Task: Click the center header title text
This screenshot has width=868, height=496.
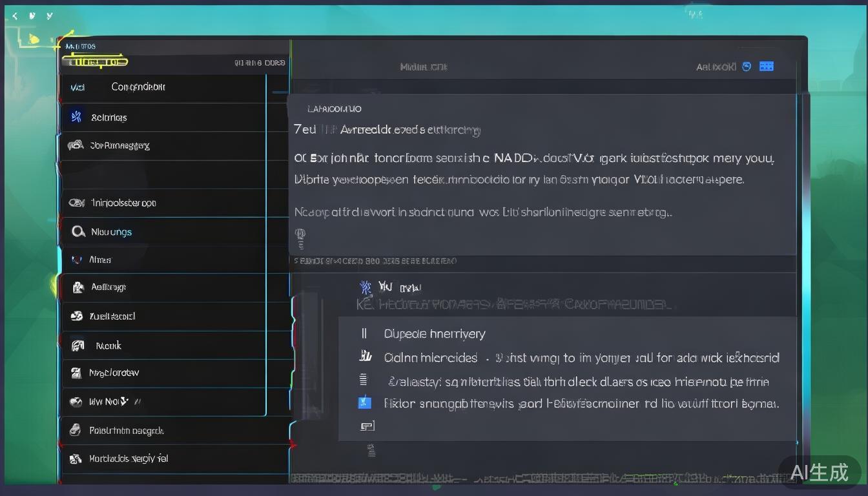Action: pos(423,67)
